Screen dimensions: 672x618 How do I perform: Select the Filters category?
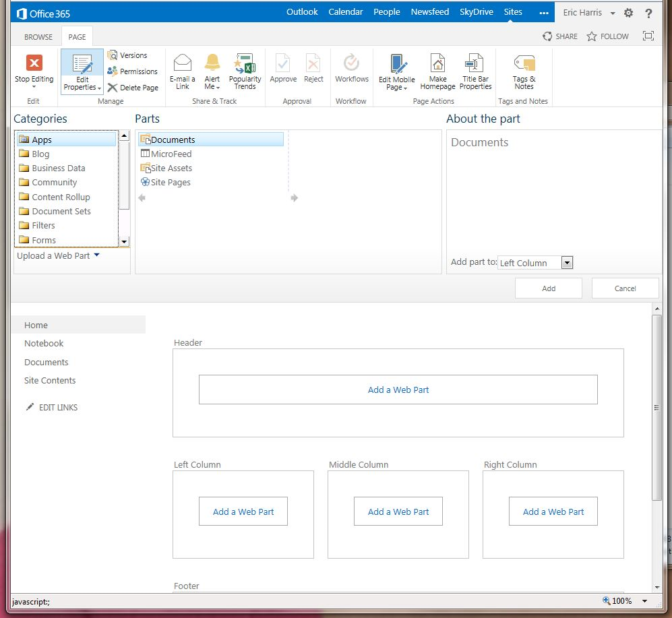click(x=67, y=225)
